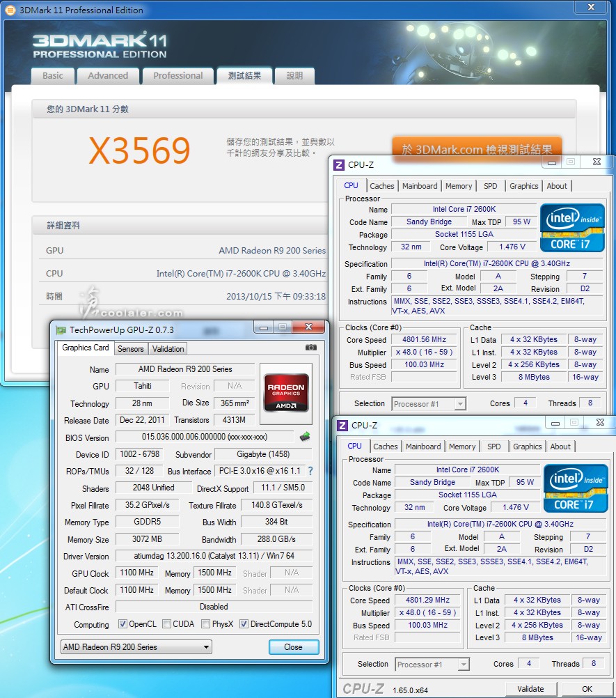The width and height of the screenshot is (616, 698).
Task: Click the Intel Core i7 logo in lower CPU-Z
Action: pyautogui.click(x=576, y=488)
